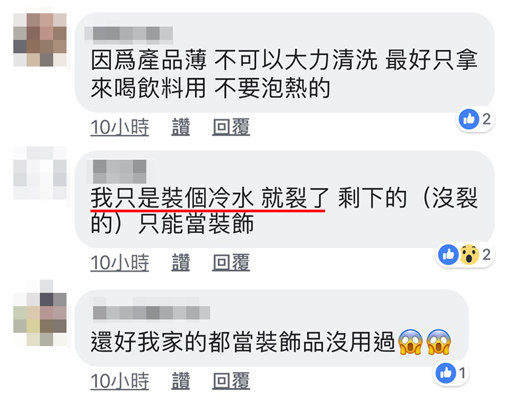This screenshot has height=398, width=532.
Task: Open first commenter's blurred profile picture
Action: [x=40, y=40]
